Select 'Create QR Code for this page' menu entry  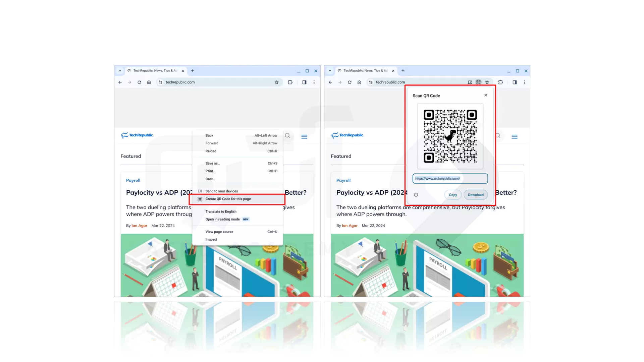[x=228, y=199]
